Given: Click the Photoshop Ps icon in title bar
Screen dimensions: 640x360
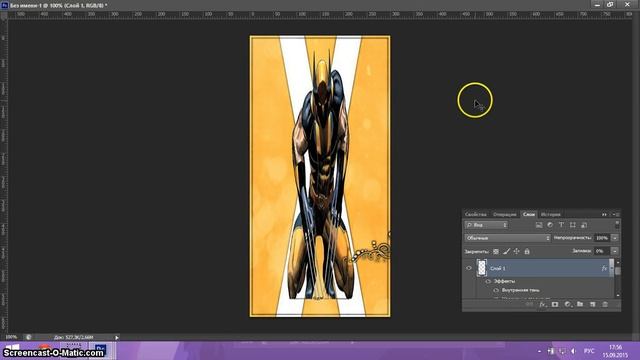Looking at the screenshot, I should coord(4,5).
